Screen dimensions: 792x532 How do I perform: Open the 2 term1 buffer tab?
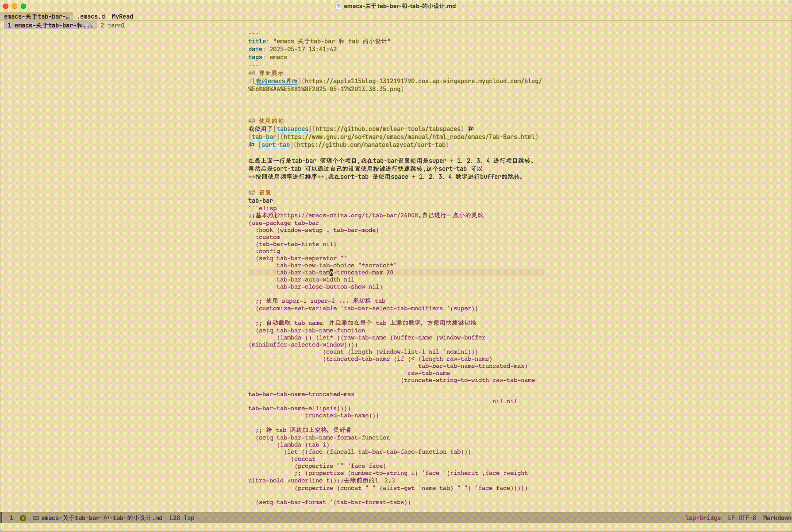click(113, 25)
